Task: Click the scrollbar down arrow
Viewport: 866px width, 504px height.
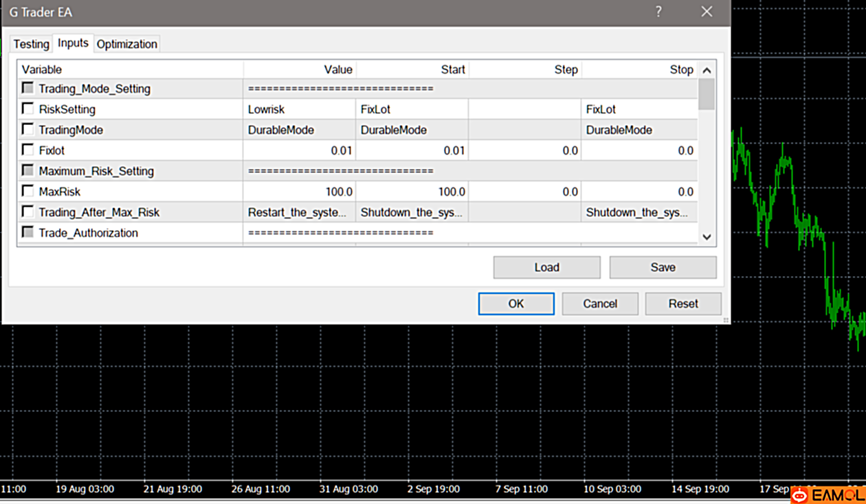Action: coord(706,236)
